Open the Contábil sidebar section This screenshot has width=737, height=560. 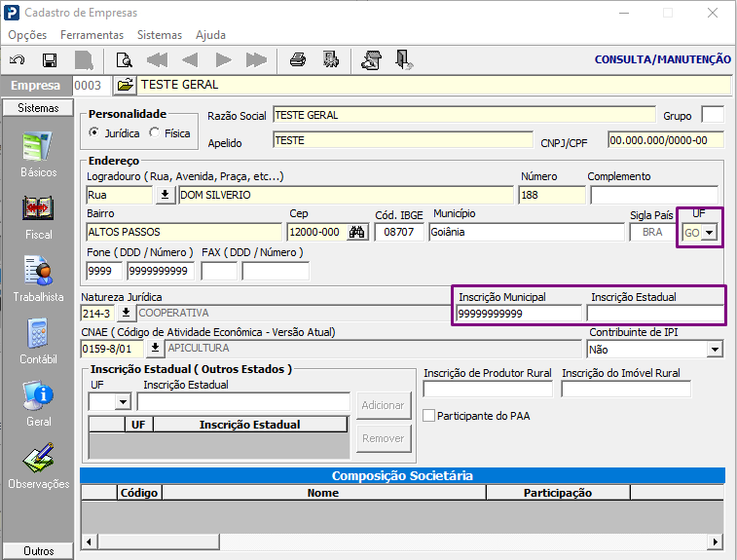[38, 342]
